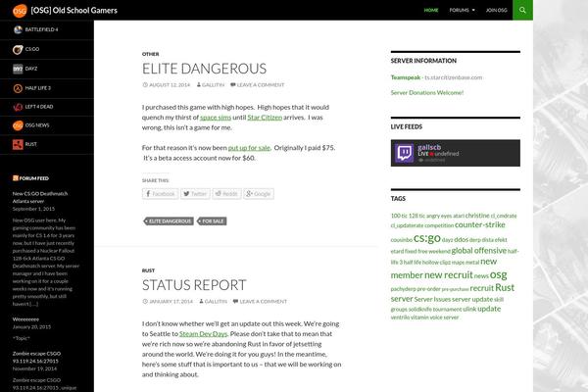Image resolution: width=588 pixels, height=392 pixels.
Task: Click the Rust sidebar icon
Action: [x=18, y=144]
